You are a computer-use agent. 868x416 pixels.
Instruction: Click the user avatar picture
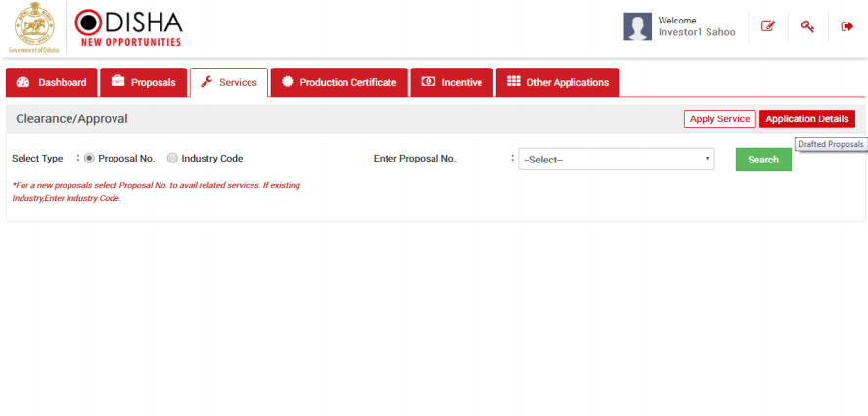637,26
